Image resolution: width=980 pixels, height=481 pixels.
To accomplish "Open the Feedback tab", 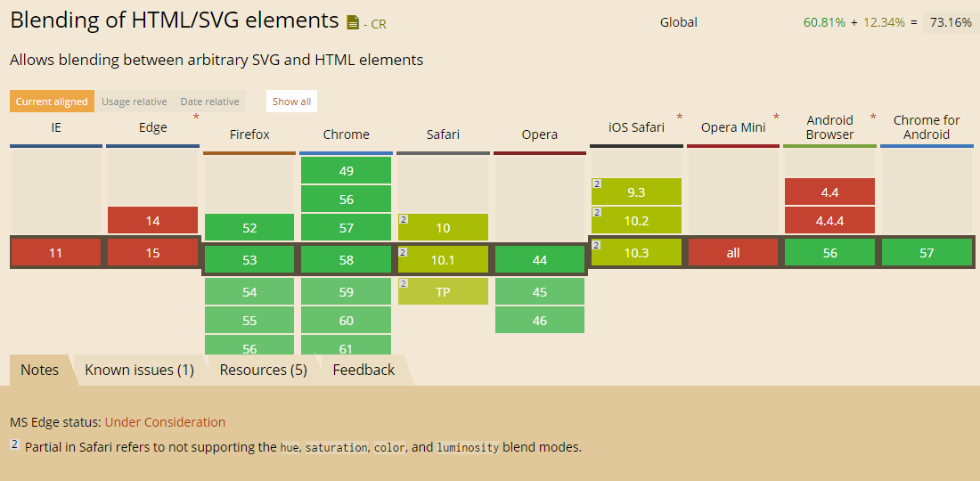I will coord(363,370).
